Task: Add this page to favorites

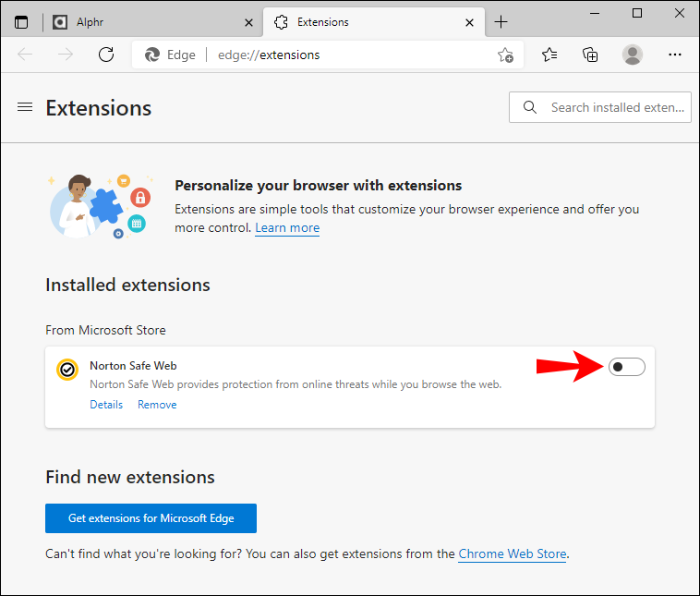Action: click(x=505, y=55)
